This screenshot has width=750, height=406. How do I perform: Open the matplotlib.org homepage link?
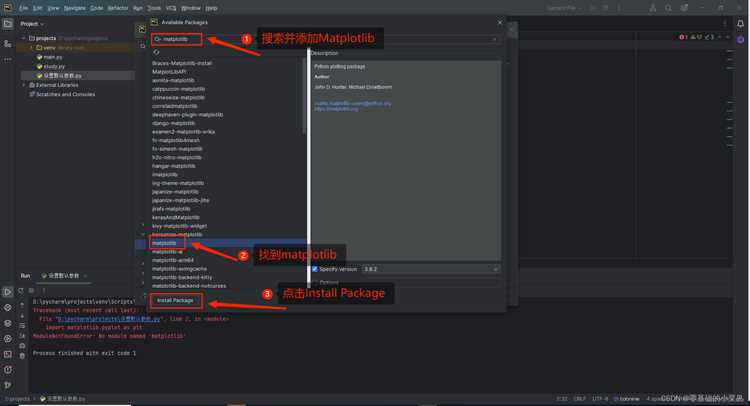[x=336, y=109]
